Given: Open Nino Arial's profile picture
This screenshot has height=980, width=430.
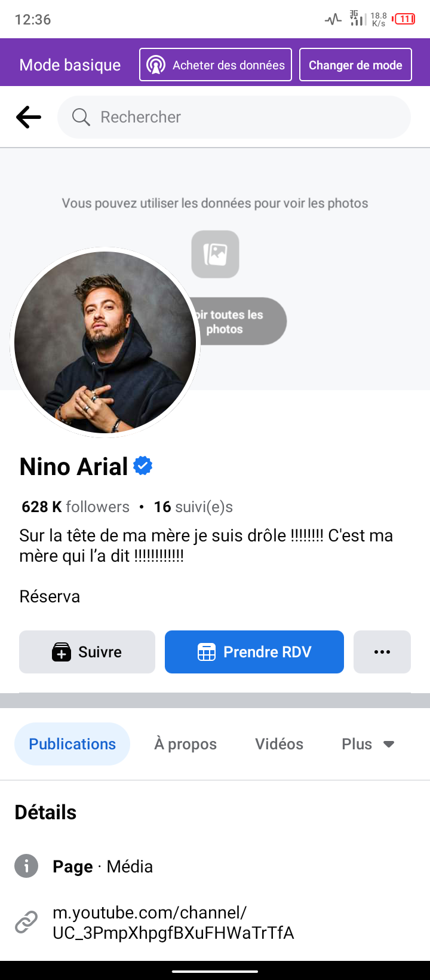Looking at the screenshot, I should (x=105, y=342).
